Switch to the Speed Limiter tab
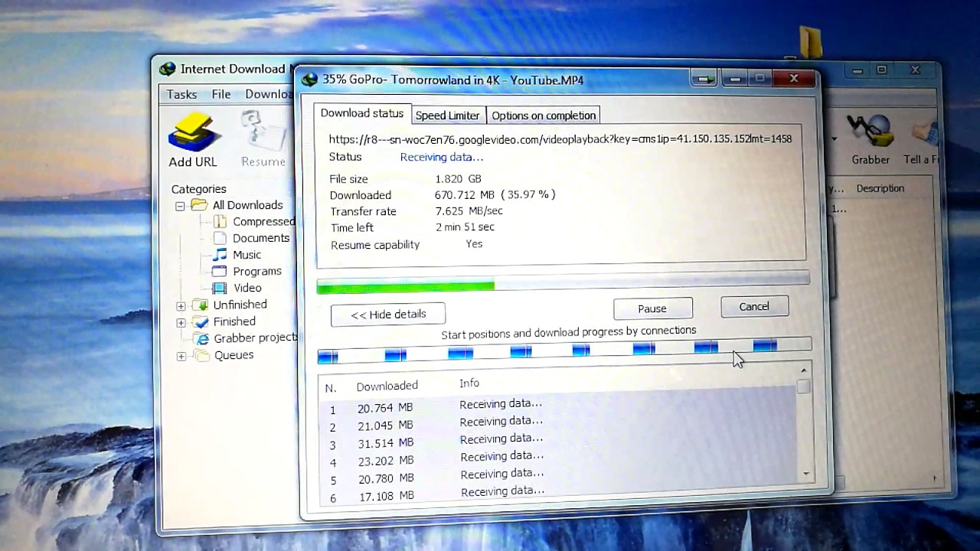Screen dimensions: 980x551 [x=447, y=116]
